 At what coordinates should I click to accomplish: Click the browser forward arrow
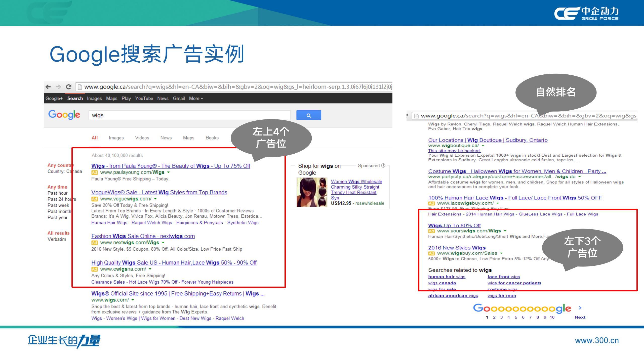click(x=58, y=87)
